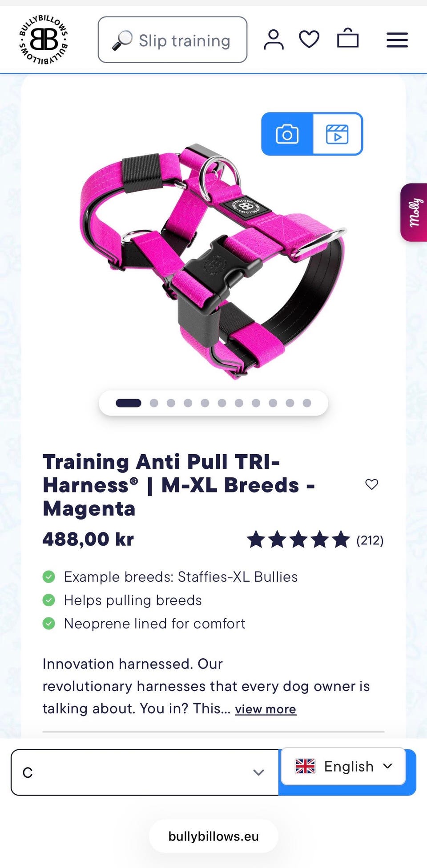Open the user account icon

coord(274,40)
